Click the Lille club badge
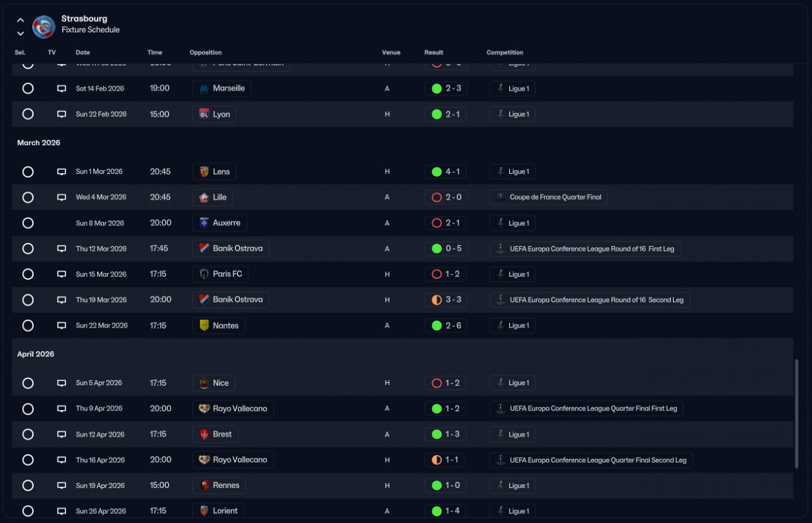The image size is (812, 523). (x=204, y=197)
